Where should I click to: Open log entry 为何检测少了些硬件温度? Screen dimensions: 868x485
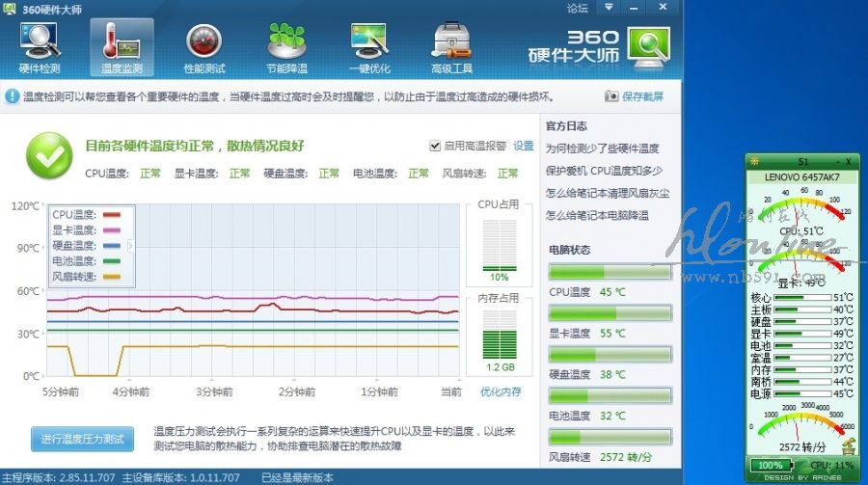[602, 148]
